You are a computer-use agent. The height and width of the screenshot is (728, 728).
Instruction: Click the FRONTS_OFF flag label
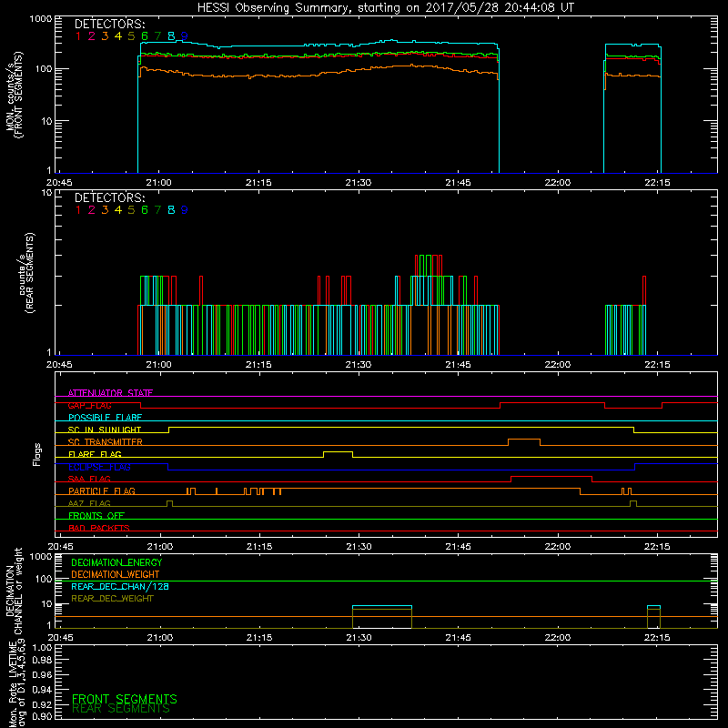coord(96,516)
